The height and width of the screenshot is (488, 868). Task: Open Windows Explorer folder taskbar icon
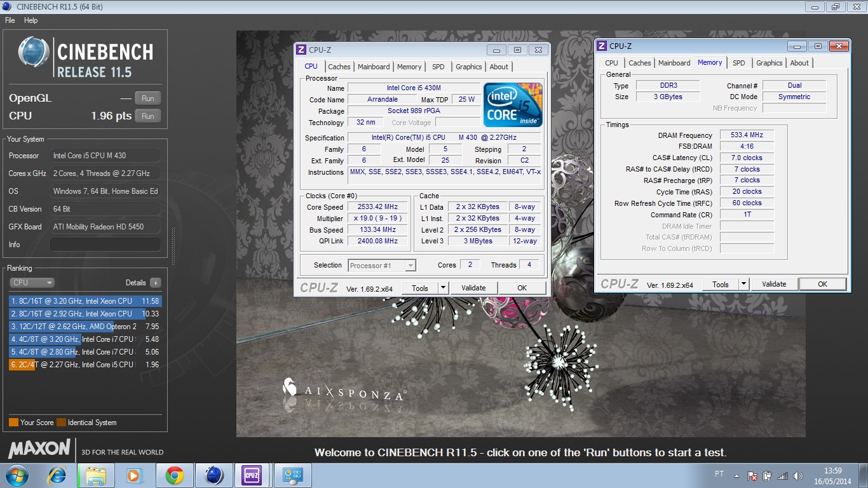pos(96,475)
